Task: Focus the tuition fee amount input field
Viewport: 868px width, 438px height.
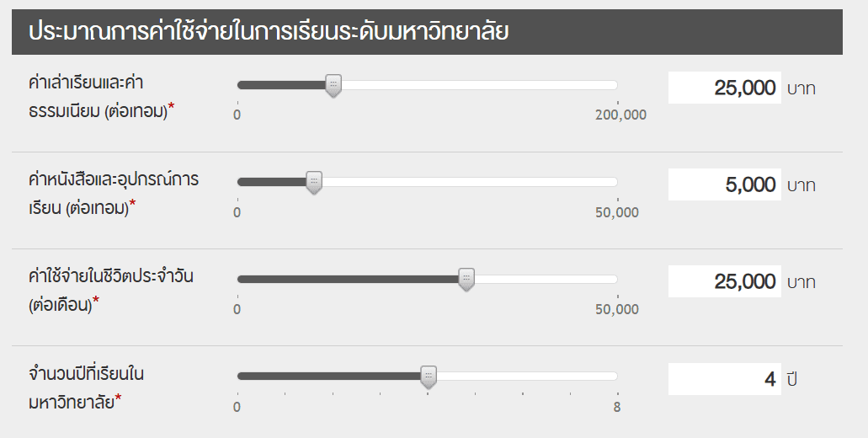Action: point(724,88)
